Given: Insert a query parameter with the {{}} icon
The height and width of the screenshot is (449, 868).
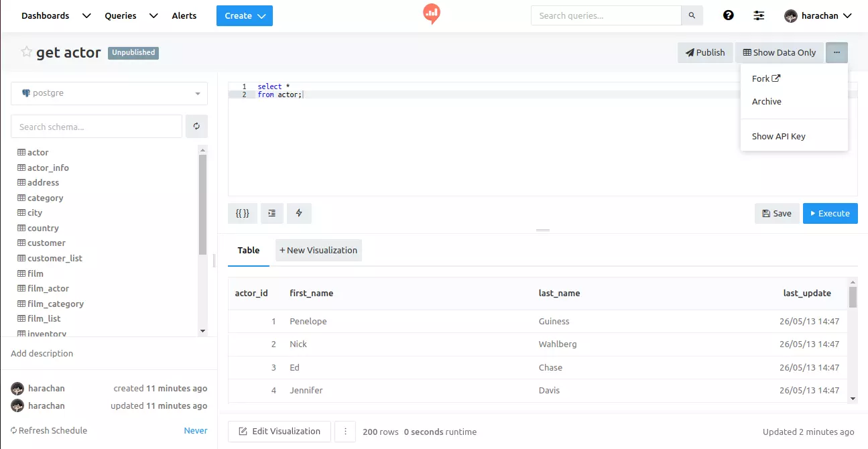Looking at the screenshot, I should [242, 213].
